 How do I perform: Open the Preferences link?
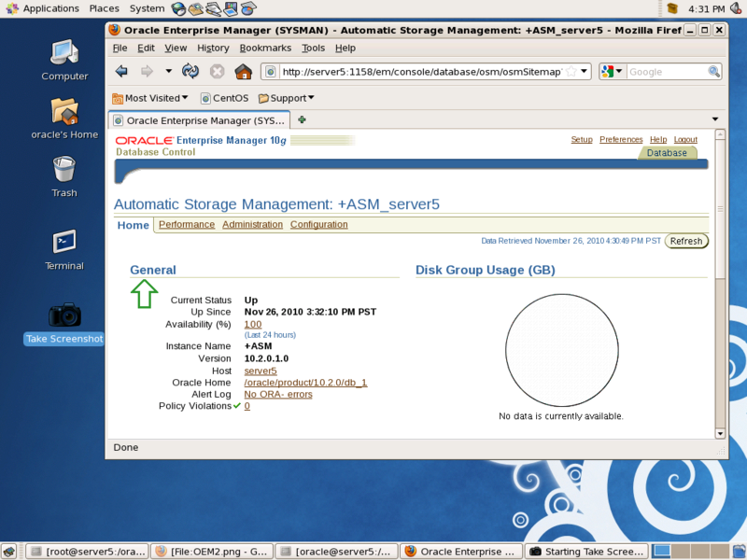tap(621, 139)
